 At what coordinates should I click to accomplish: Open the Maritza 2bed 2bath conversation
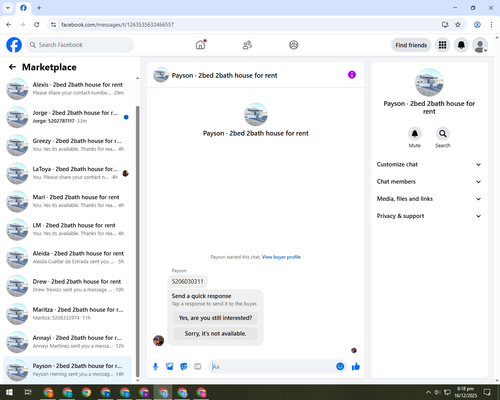click(67, 313)
